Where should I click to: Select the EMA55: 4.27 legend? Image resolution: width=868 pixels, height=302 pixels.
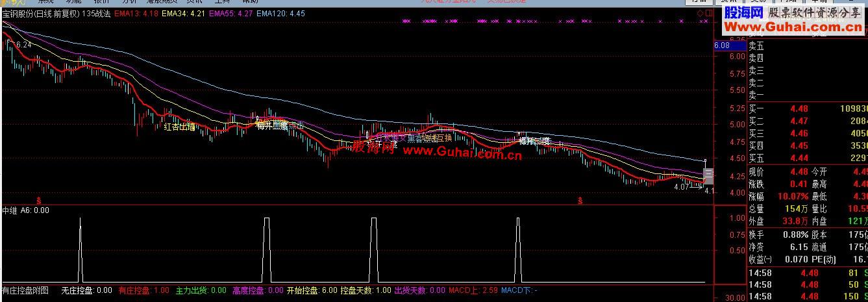coord(230,13)
